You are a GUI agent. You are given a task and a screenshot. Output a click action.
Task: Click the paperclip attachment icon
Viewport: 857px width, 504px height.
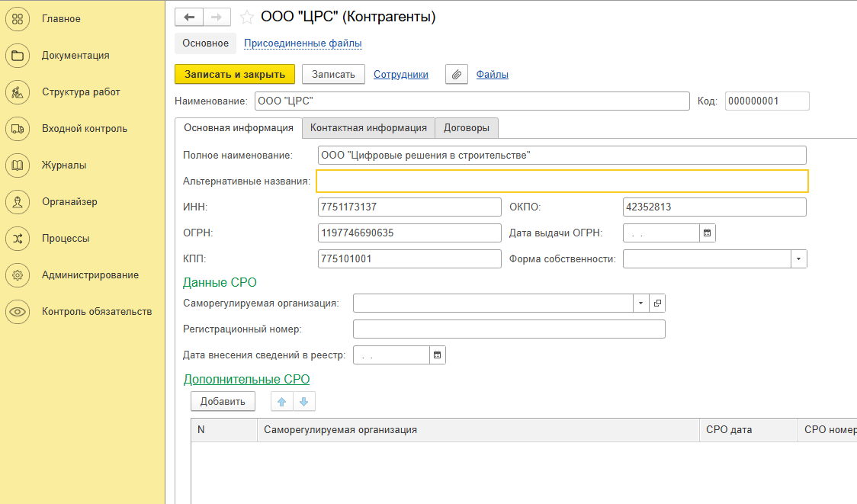coord(456,74)
